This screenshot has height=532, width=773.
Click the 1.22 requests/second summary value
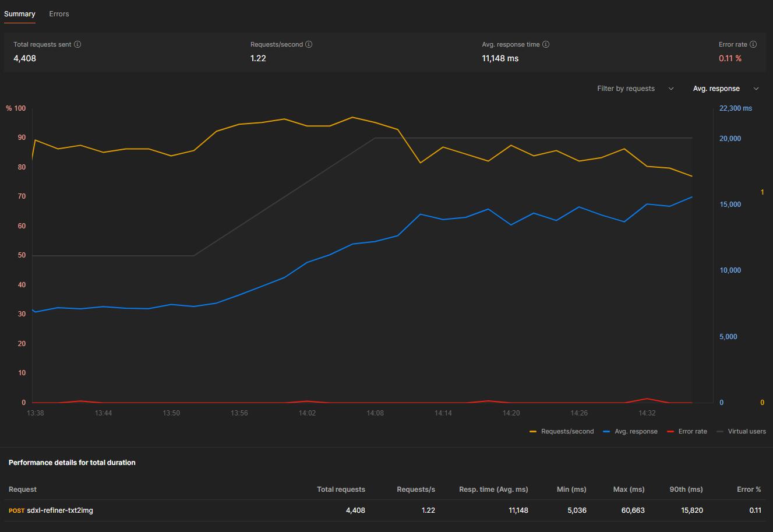coord(258,58)
